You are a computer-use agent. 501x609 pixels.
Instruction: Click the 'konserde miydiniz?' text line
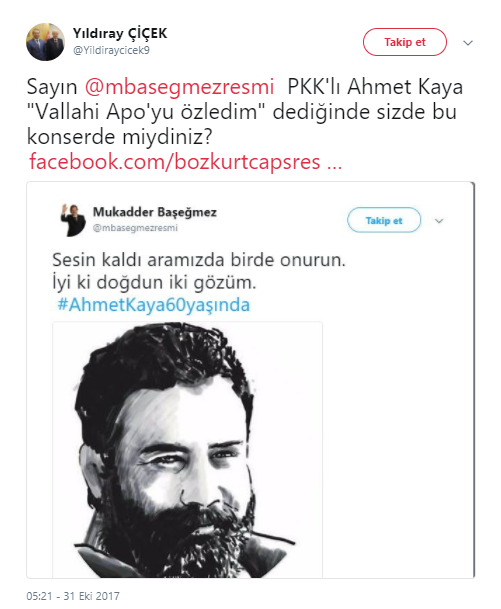(x=120, y=137)
